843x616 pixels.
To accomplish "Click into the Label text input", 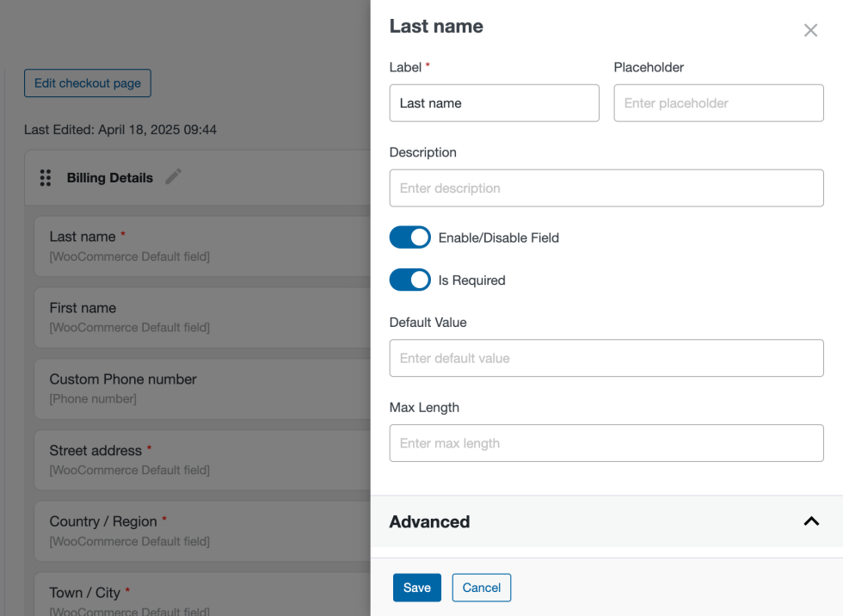I will click(494, 103).
